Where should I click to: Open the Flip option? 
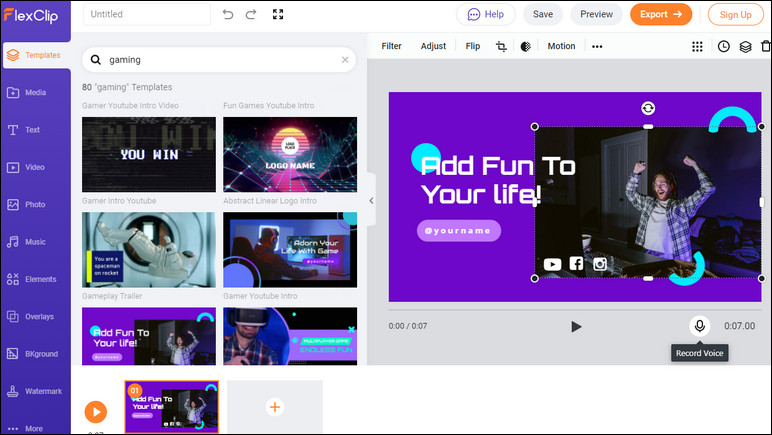[473, 46]
